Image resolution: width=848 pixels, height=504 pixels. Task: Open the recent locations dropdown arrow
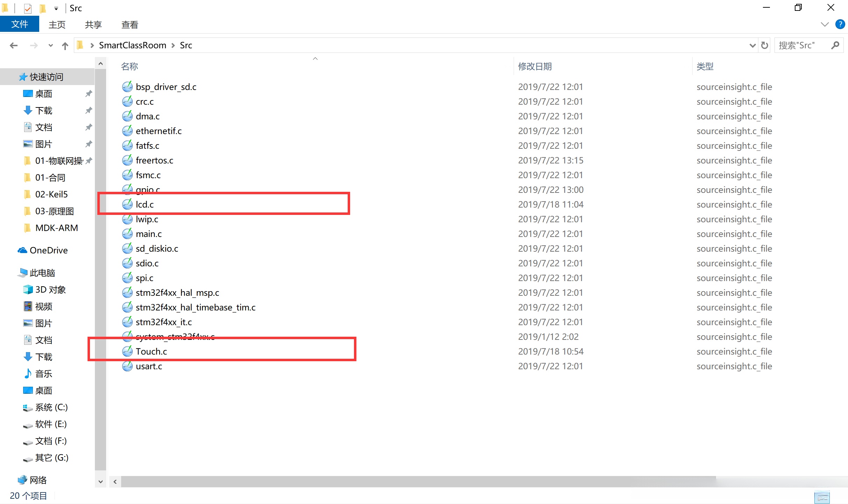coord(51,45)
